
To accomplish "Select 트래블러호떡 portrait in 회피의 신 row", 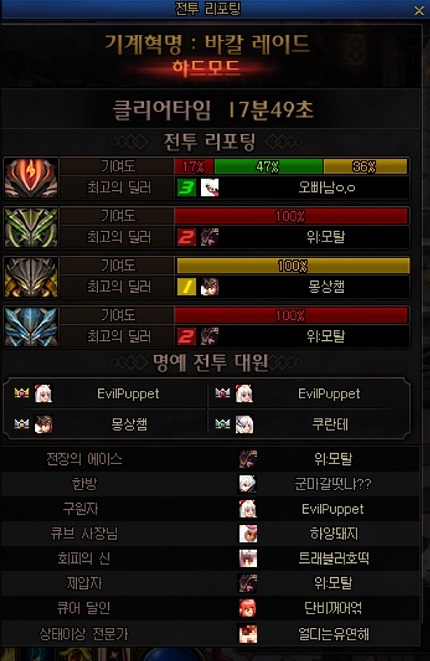I will tap(247, 558).
